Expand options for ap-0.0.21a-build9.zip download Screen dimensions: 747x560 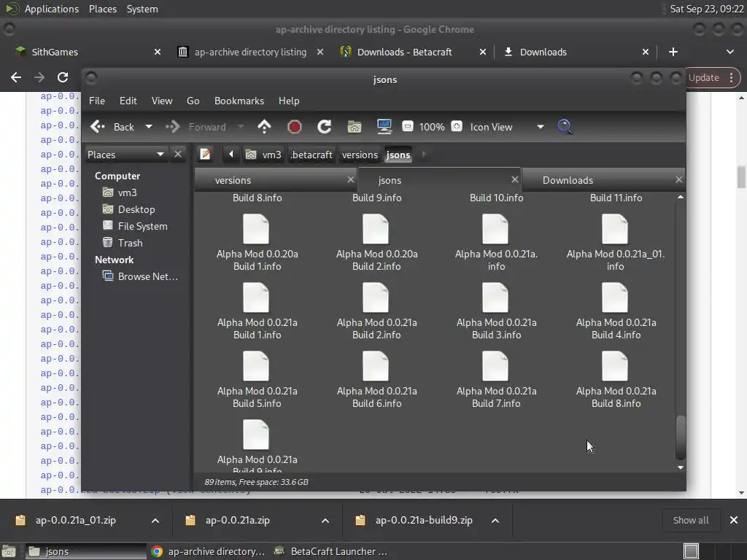tap(495, 521)
